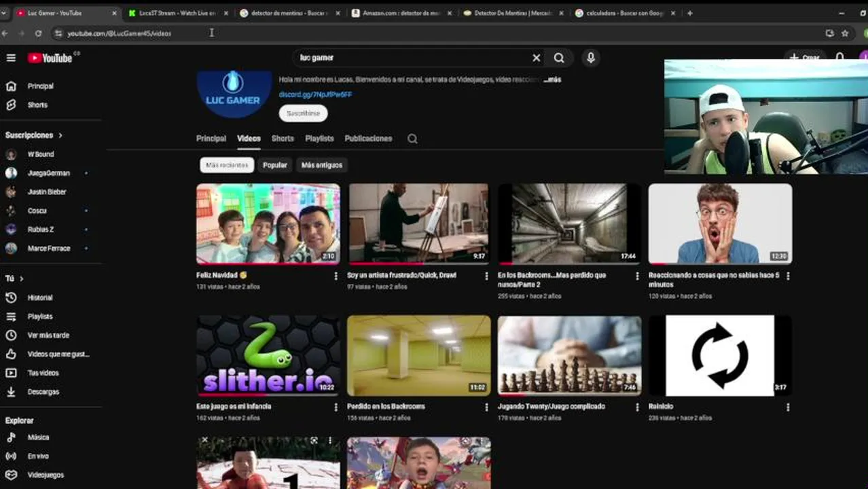Viewport: 868px width, 489px height.
Task: Open Música under Explorar
Action: 38,437
